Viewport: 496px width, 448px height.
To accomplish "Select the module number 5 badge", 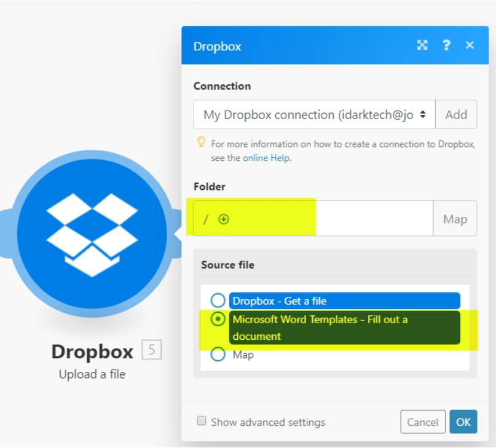I will [x=152, y=350].
